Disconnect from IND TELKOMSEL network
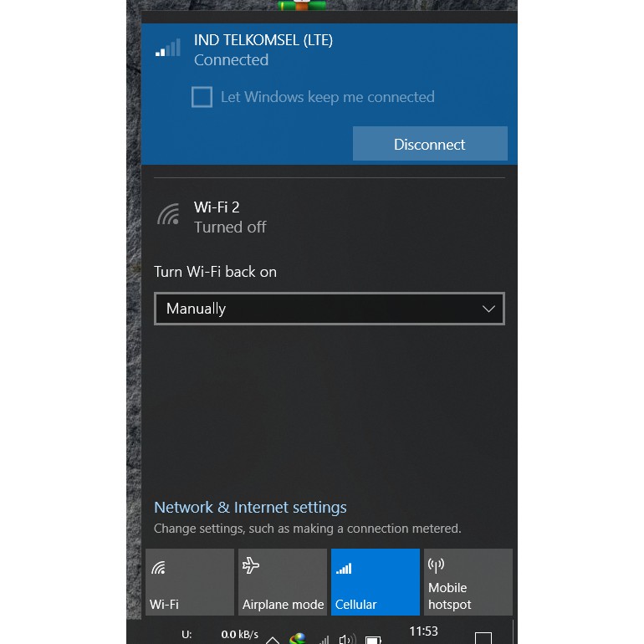The width and height of the screenshot is (644, 644). 430,144
